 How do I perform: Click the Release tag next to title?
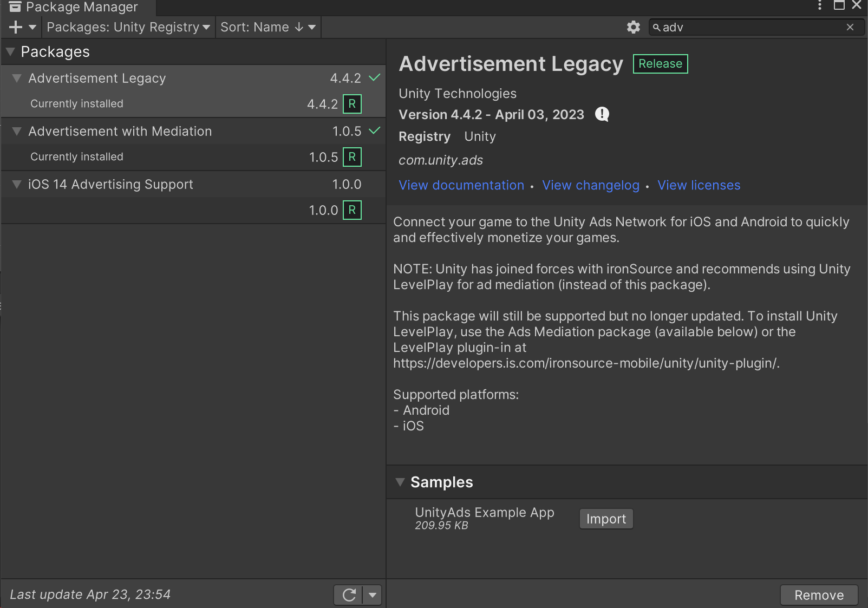(661, 64)
